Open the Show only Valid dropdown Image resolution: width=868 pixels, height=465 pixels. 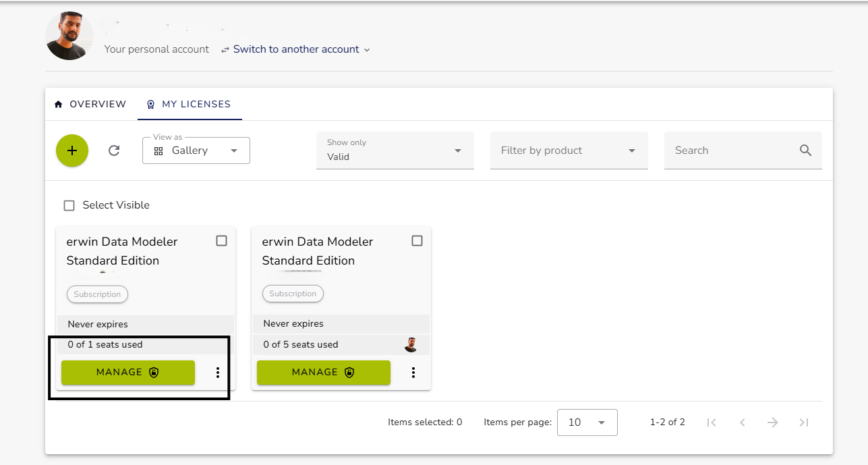tap(395, 151)
